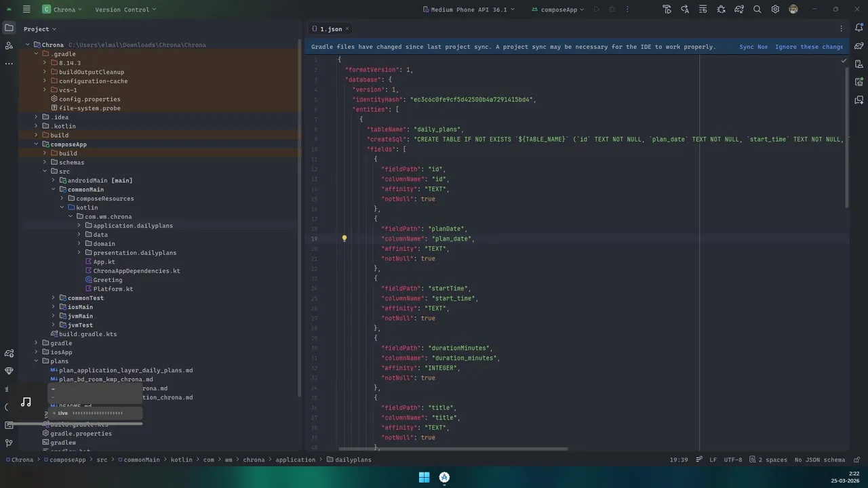Click the Debug composeApp bug icon
The image size is (868, 488).
[x=612, y=9]
